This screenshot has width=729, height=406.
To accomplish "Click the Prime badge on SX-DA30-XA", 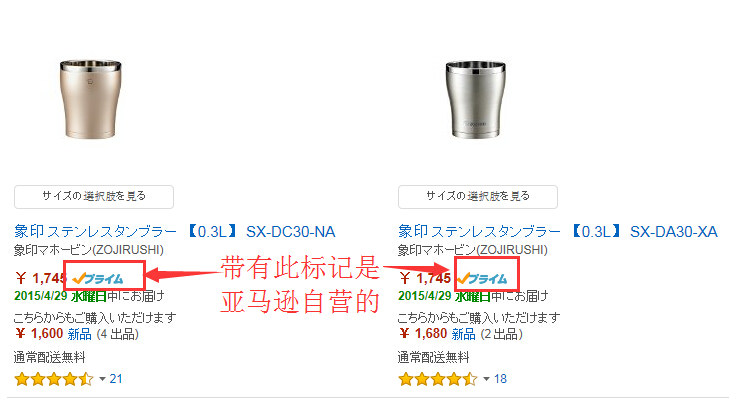I will (x=482, y=279).
